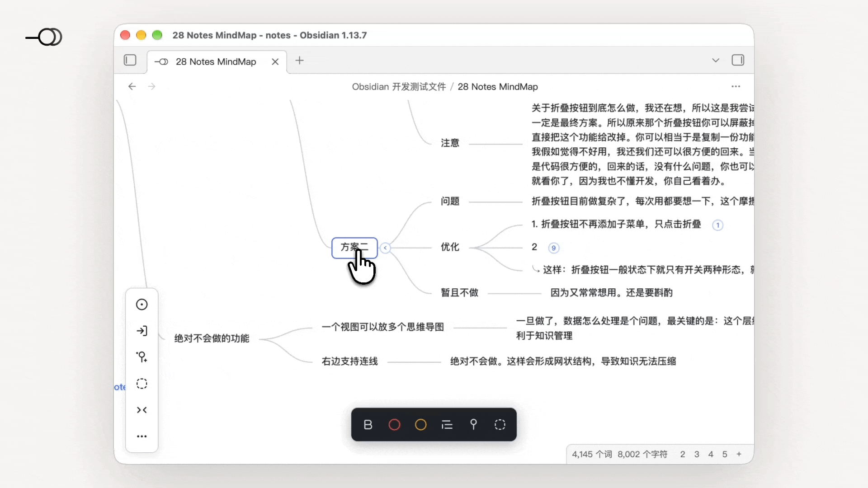Select the 右边支持连线 node
This screenshot has height=488, width=868.
tap(349, 361)
